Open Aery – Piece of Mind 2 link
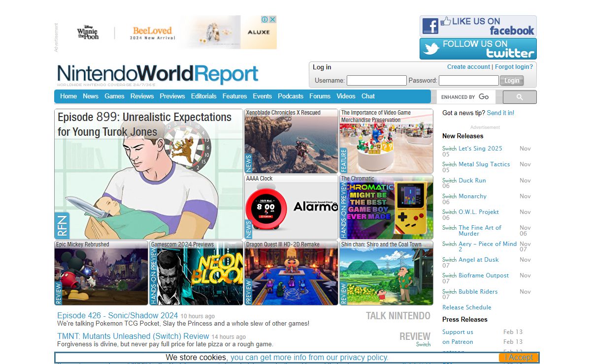 (488, 246)
